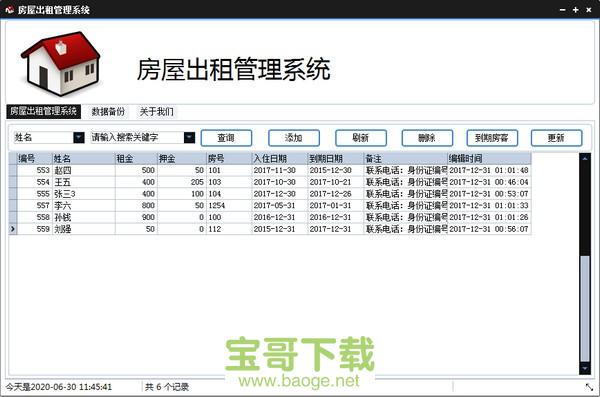
Task: Select the check-in date 2017-11-30
Action: pos(280,170)
